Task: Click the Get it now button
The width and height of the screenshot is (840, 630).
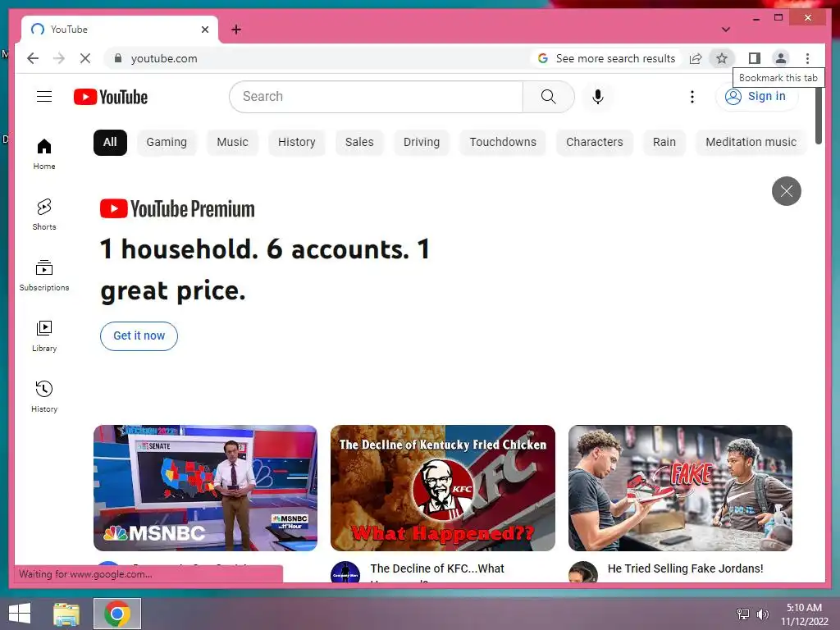Action: (x=139, y=336)
